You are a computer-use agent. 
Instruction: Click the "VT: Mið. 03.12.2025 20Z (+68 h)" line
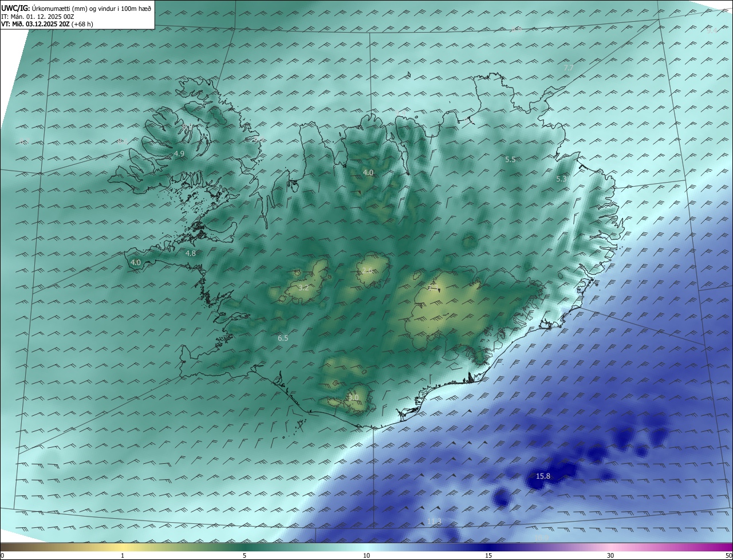47,24
